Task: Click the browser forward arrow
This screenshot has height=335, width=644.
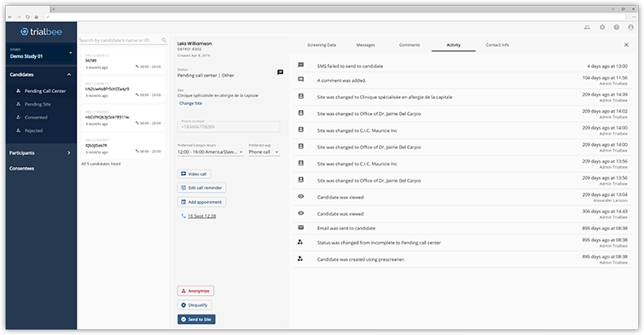Action: (x=19, y=17)
